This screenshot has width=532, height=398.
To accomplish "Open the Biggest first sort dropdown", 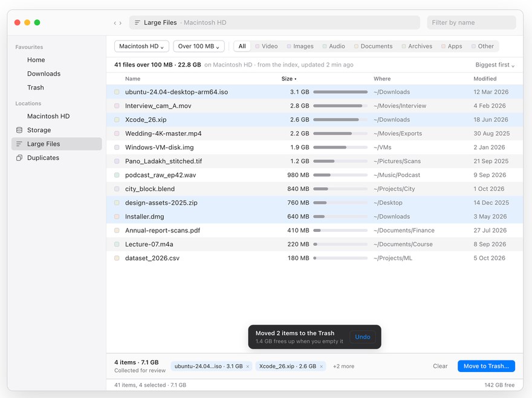I will coord(495,65).
